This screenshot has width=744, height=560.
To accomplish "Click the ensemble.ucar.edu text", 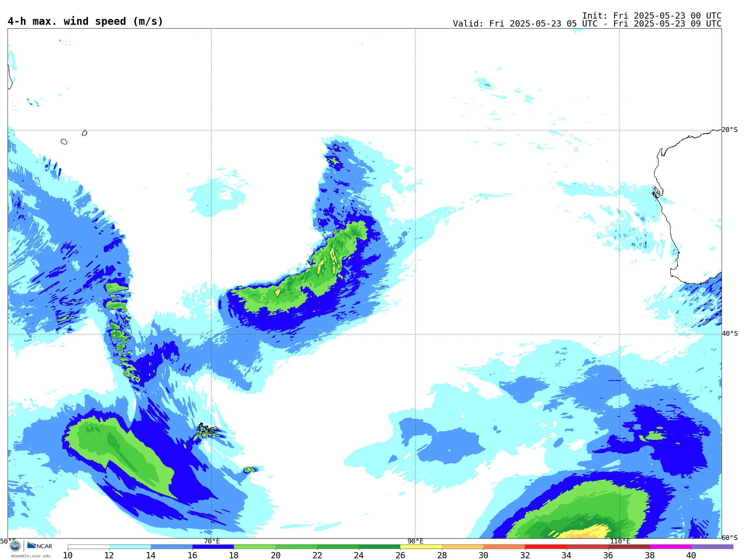I will point(31,556).
